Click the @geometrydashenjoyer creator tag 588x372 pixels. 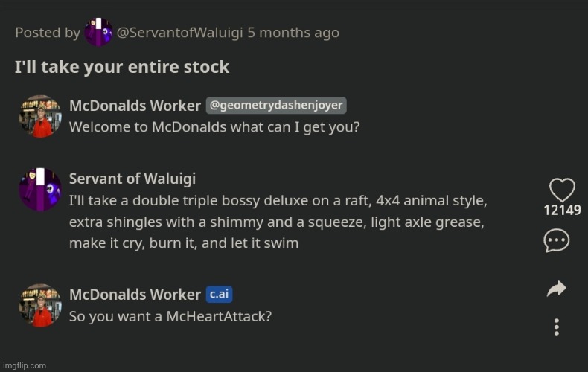coord(275,106)
